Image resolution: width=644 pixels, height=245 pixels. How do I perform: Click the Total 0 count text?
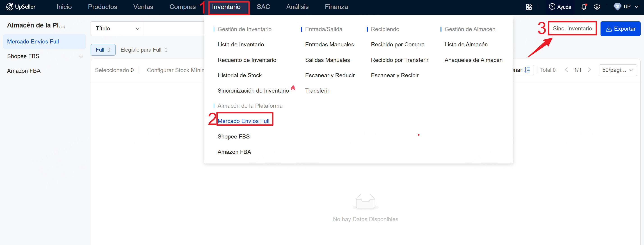[548, 70]
